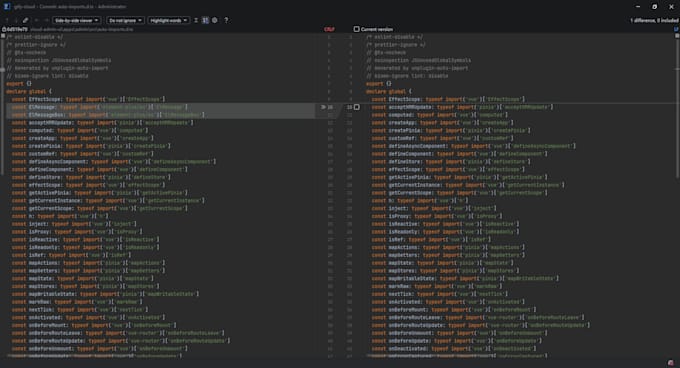Image resolution: width=680 pixels, height=368 pixels.
Task: Click the CRLF line separator label
Action: (x=329, y=29)
